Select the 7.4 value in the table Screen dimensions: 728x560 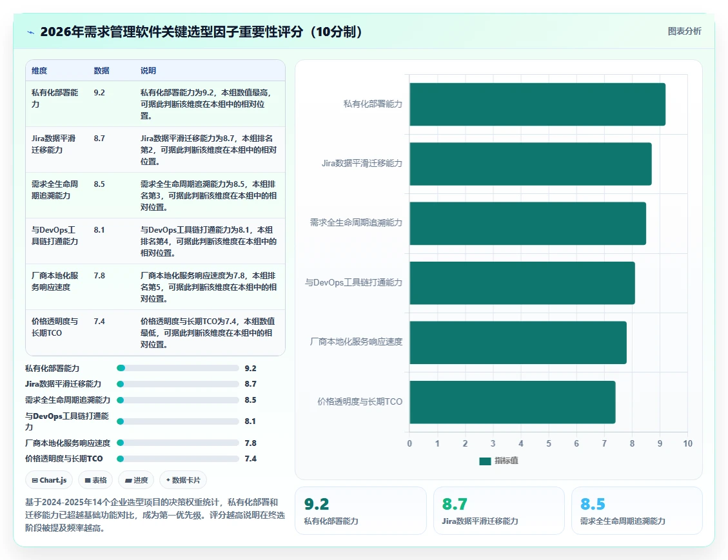pos(99,321)
